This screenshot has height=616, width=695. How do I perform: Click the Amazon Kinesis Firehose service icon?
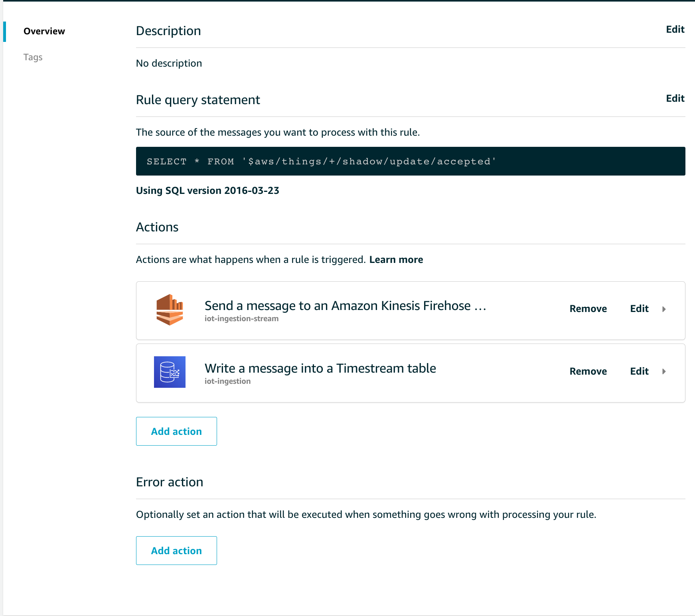point(170,310)
